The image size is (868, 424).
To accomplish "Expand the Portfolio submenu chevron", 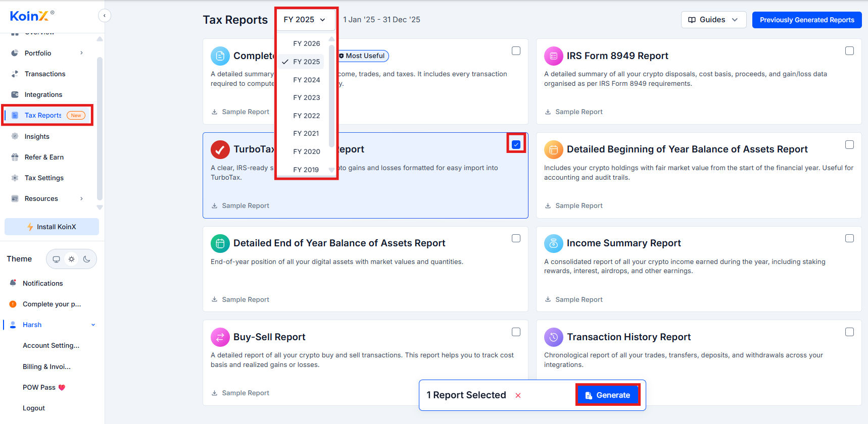I will tap(81, 53).
